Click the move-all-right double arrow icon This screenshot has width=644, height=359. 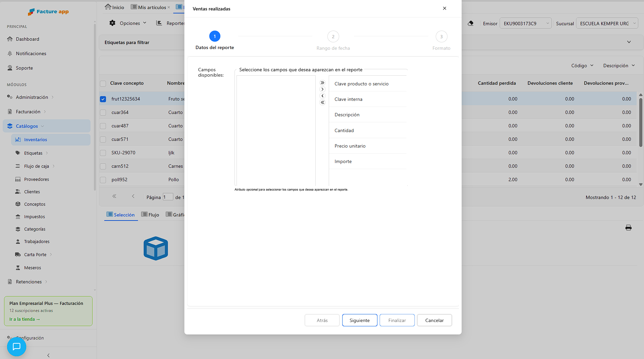(x=322, y=83)
